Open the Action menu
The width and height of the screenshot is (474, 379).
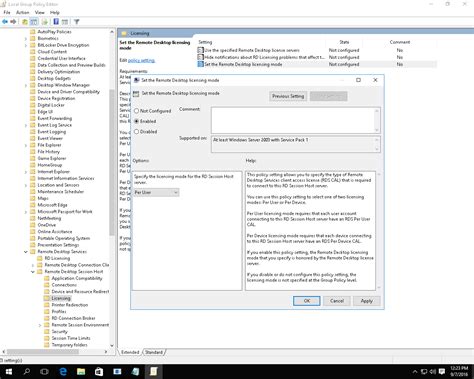tap(23, 12)
